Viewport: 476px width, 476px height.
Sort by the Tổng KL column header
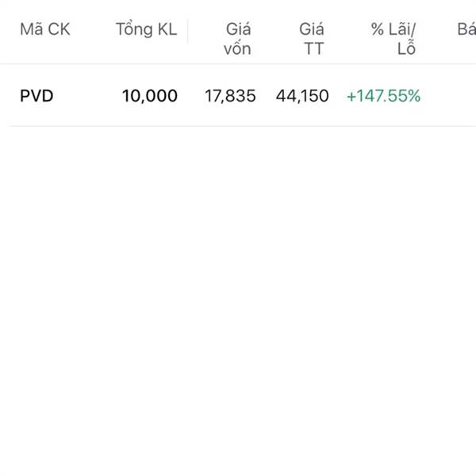click(146, 30)
